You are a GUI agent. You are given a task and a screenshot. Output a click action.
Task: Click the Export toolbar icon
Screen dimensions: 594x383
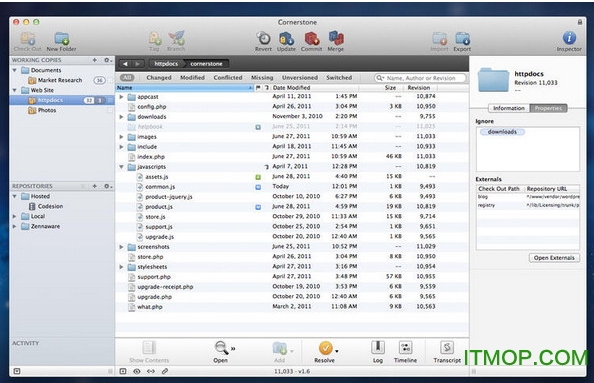point(462,39)
